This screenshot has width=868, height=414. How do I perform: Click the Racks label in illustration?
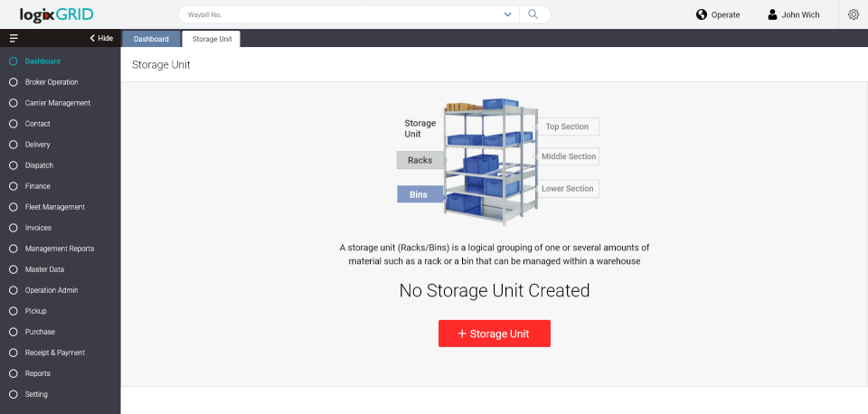point(420,160)
